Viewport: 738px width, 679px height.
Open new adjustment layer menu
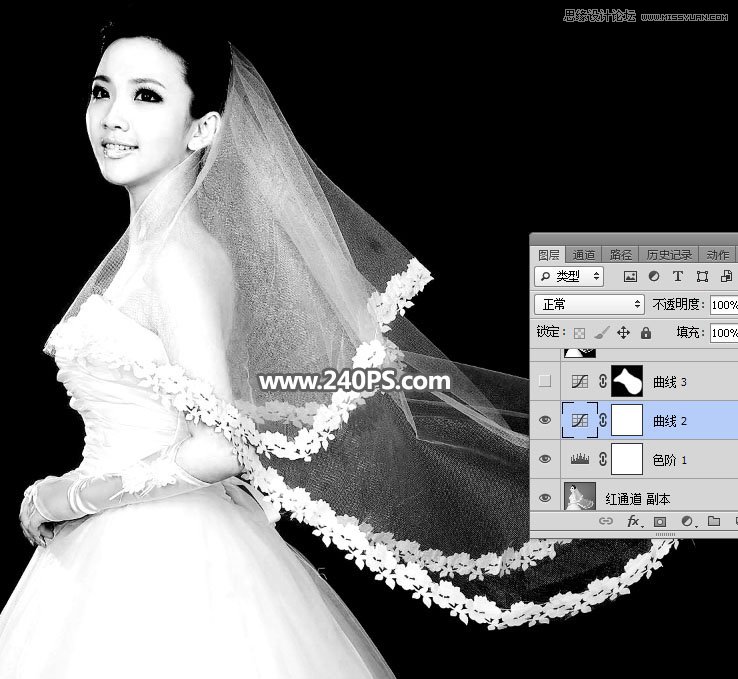[x=687, y=522]
